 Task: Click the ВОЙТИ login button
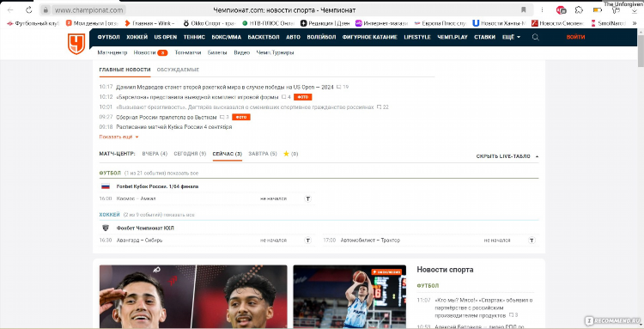click(575, 37)
